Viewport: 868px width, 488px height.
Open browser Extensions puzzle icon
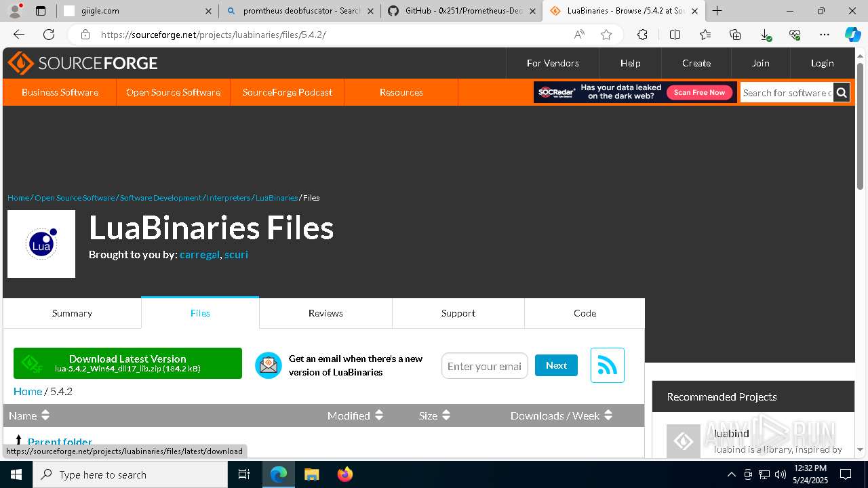point(642,35)
